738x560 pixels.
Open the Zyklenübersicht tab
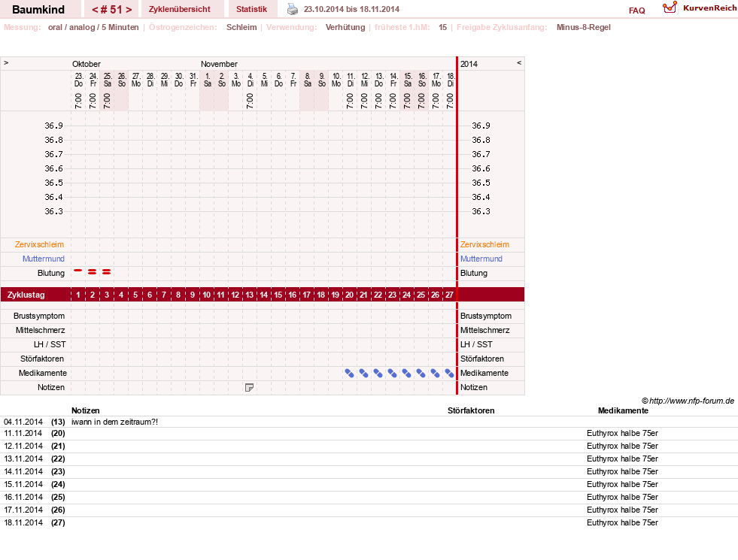(179, 9)
